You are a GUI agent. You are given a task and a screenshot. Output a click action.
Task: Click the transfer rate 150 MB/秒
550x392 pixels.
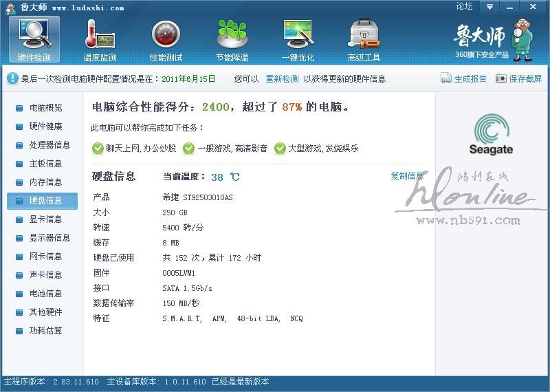(181, 303)
